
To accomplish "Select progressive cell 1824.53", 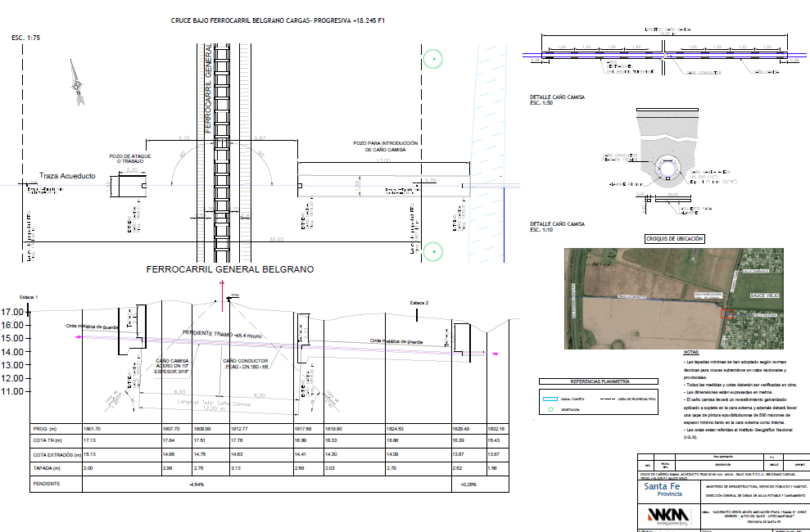I will click(396, 429).
